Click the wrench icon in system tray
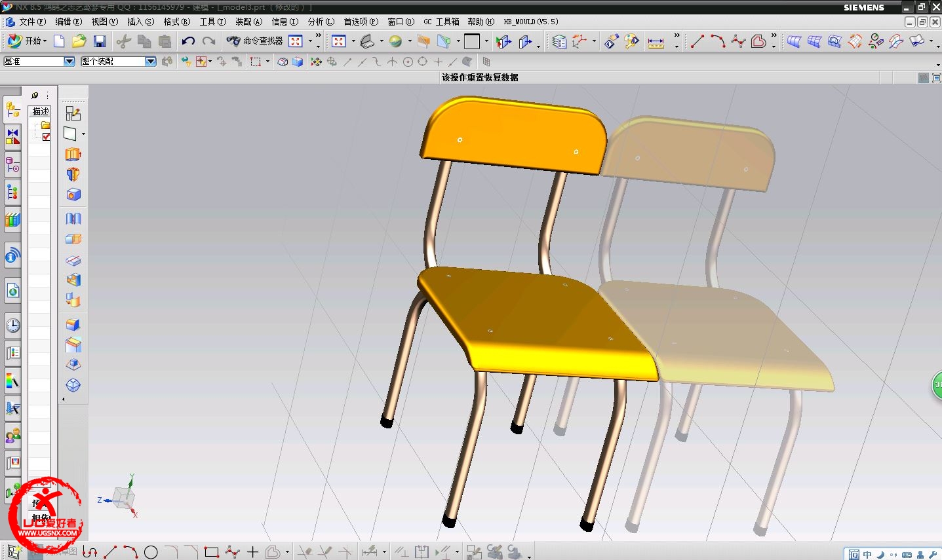 point(933,555)
